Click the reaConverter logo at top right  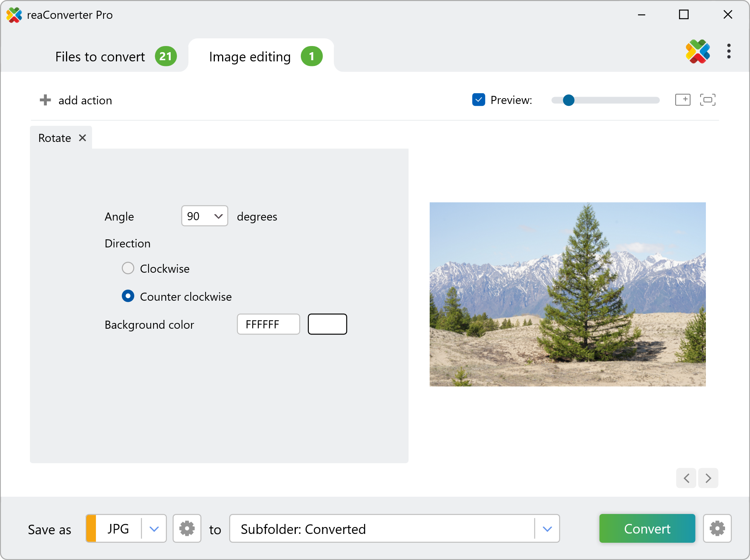[x=697, y=51]
